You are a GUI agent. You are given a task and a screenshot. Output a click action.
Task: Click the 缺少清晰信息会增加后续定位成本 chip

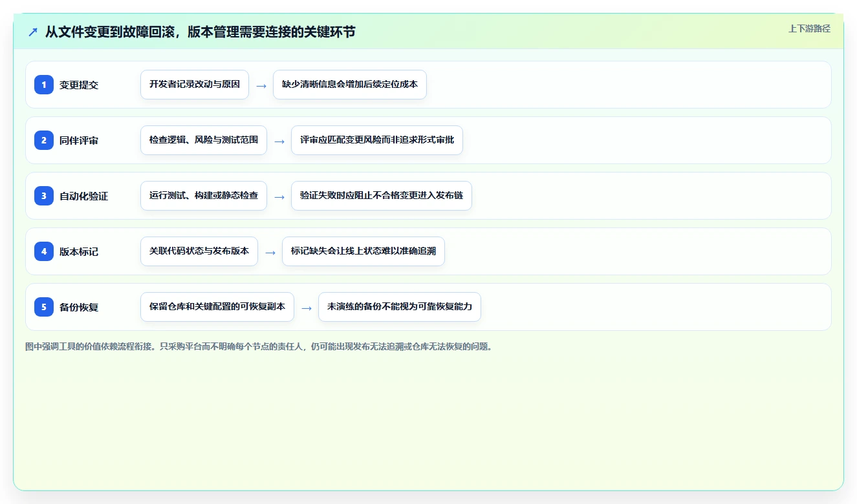[x=350, y=85]
